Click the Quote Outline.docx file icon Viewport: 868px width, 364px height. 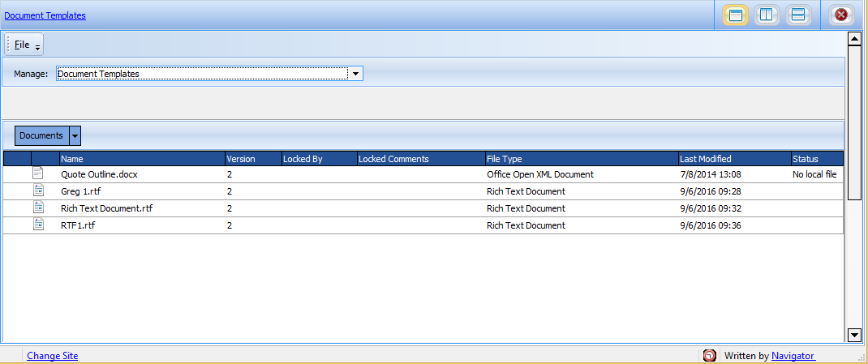point(38,173)
